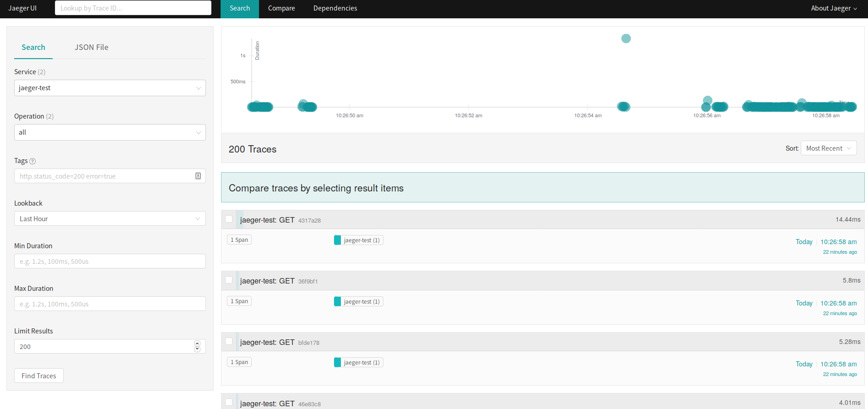Check the compare box for trace bfde178
Image resolution: width=868 pixels, height=409 pixels.
[x=229, y=342]
